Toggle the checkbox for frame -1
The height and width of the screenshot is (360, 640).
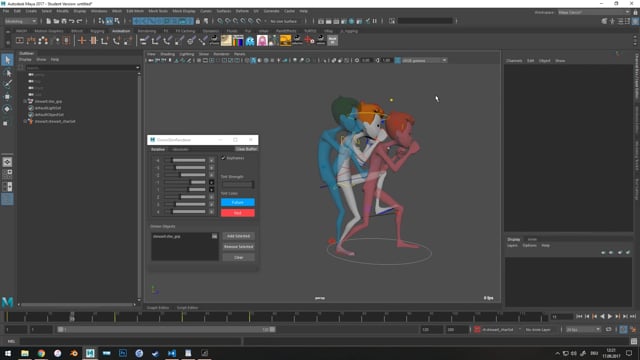tap(211, 182)
